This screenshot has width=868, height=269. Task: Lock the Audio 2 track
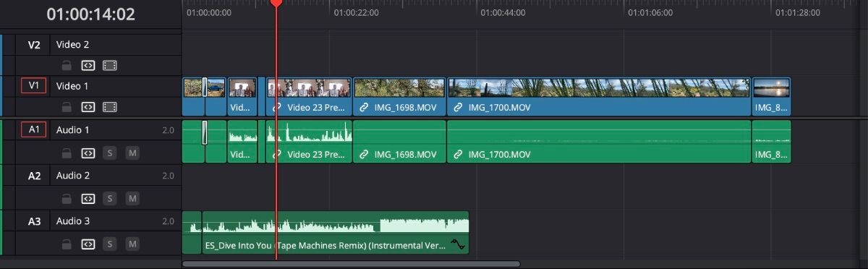67,198
